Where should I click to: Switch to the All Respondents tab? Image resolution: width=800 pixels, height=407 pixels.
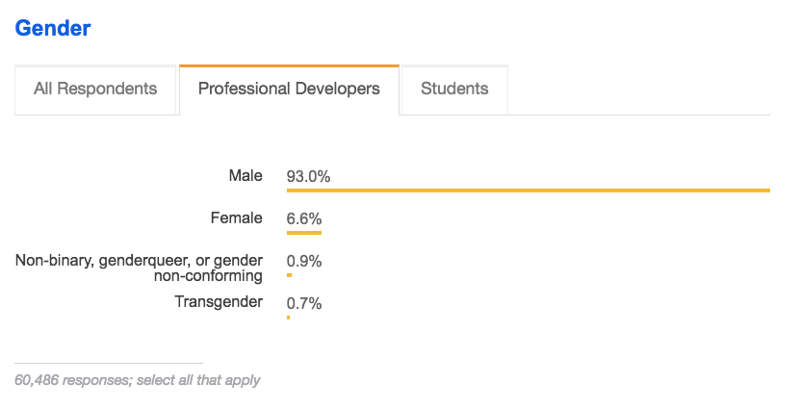point(95,89)
